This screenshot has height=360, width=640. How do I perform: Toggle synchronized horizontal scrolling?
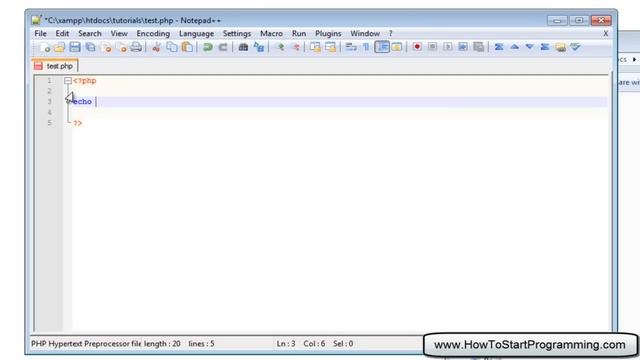[x=331, y=47]
